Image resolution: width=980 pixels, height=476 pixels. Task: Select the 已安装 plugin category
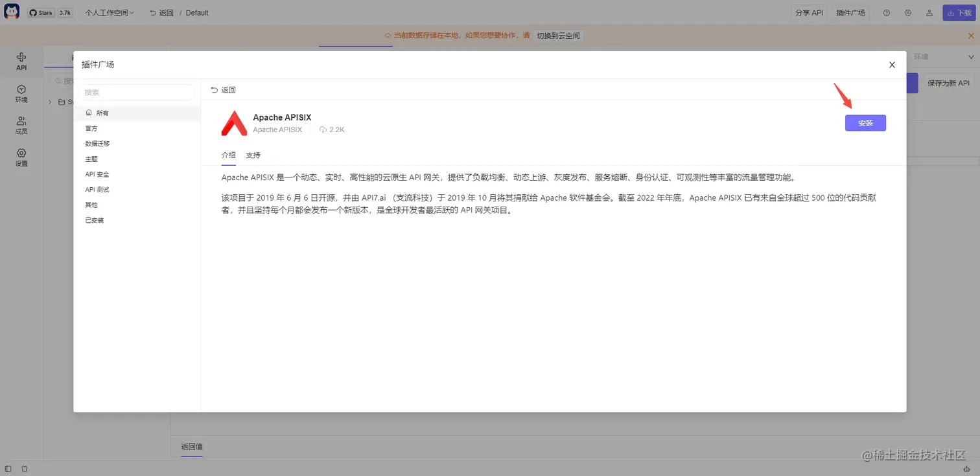tap(137, 220)
